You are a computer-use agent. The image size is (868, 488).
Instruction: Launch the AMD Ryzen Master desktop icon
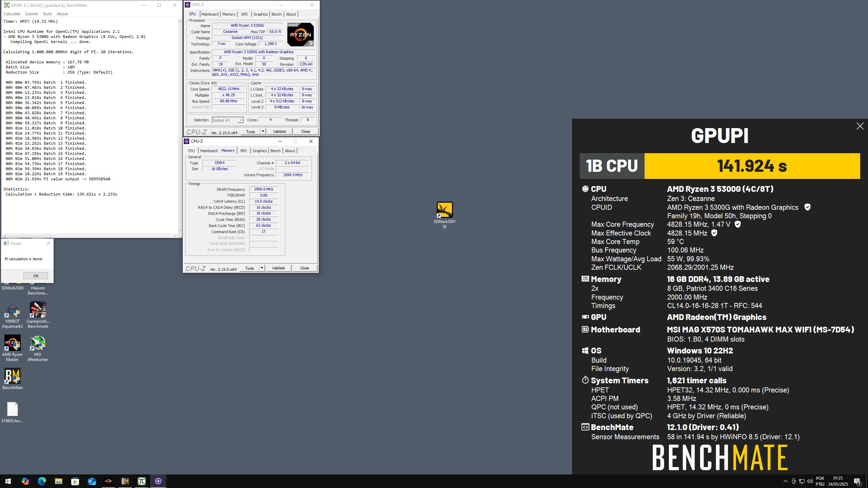point(13,348)
